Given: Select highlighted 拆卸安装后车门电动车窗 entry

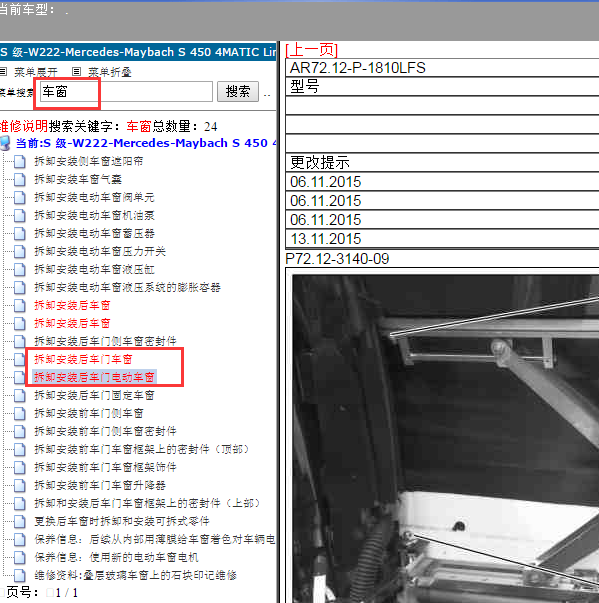Looking at the screenshot, I should [x=94, y=377].
